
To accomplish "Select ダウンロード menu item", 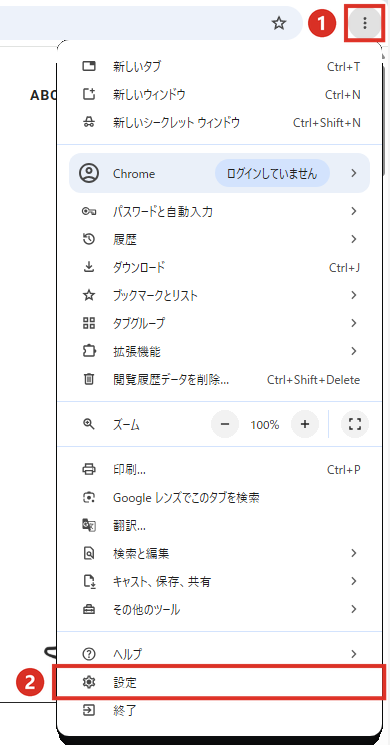I will click(219, 267).
